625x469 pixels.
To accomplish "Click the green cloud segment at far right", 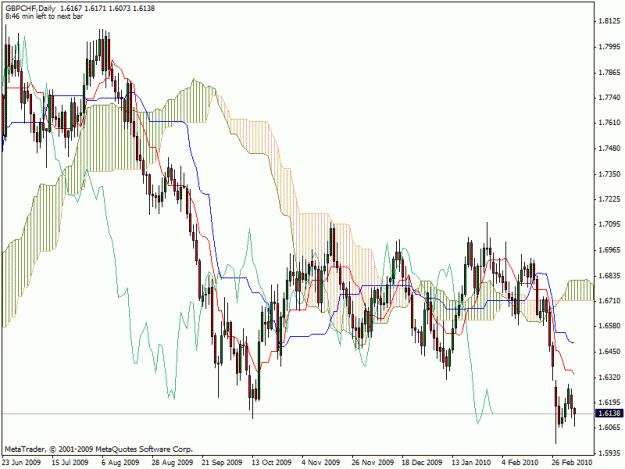I will click(x=577, y=290).
